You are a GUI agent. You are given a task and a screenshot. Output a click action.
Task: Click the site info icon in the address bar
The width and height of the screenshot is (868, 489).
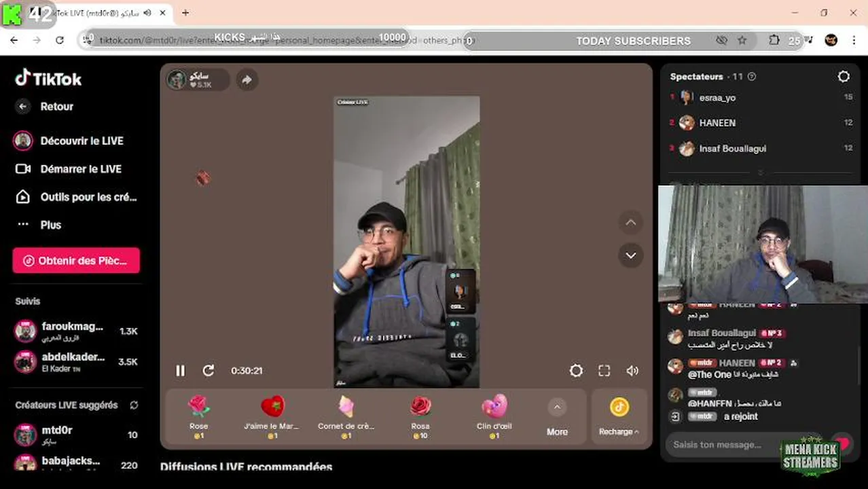coord(88,41)
